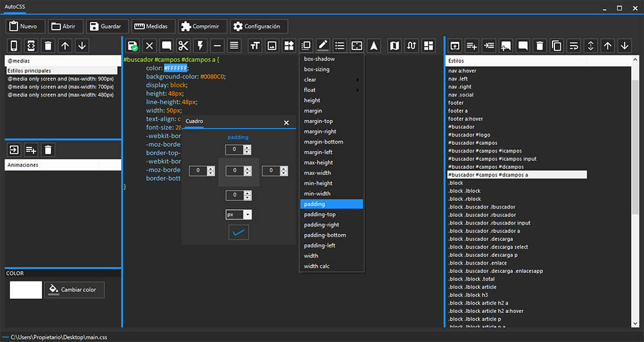Image resolution: width=644 pixels, height=342 pixels.
Task: Select width calc from the menu
Action: pos(332,266)
